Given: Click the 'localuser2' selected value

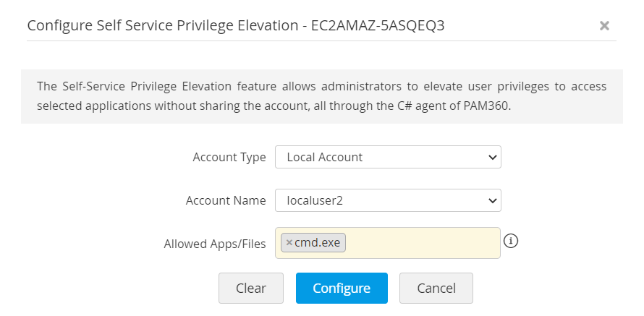Looking at the screenshot, I should coord(315,200).
